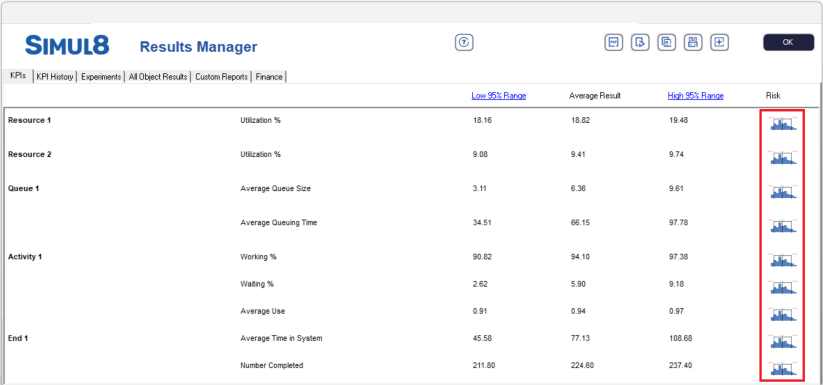Open risk histogram for Working %
Image resolution: width=823 pixels, height=385 pixels.
(783, 260)
